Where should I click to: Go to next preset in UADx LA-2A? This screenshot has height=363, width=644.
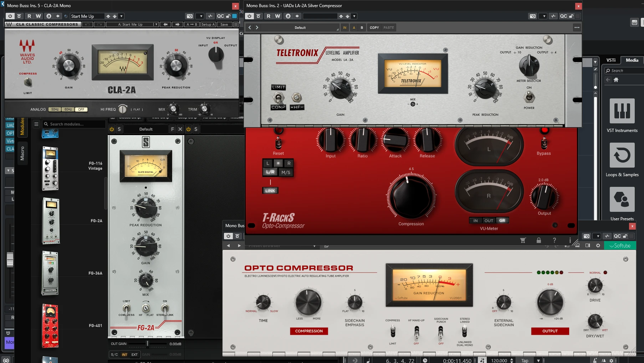point(257,27)
